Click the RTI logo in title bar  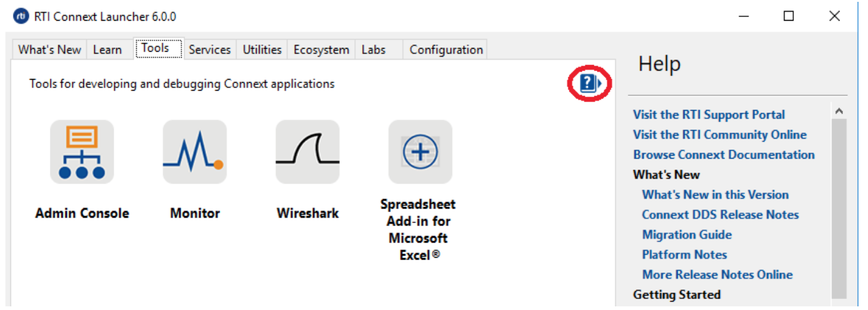pos(21,16)
